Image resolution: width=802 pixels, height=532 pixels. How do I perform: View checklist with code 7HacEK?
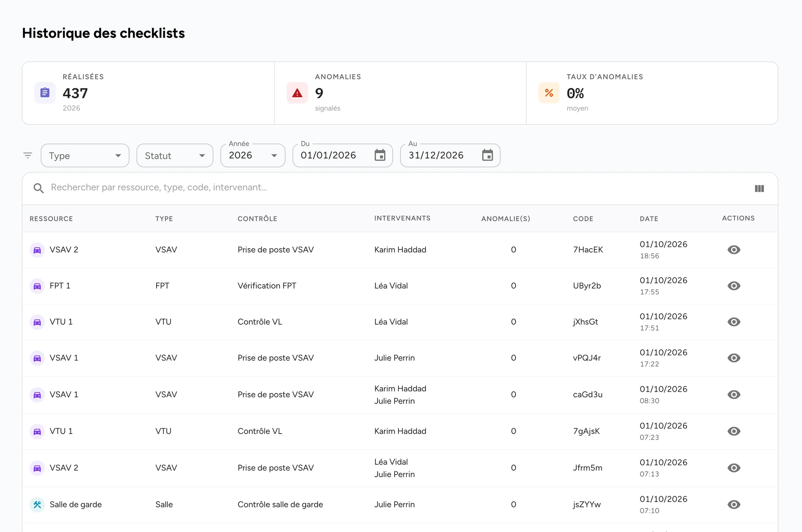pyautogui.click(x=734, y=250)
